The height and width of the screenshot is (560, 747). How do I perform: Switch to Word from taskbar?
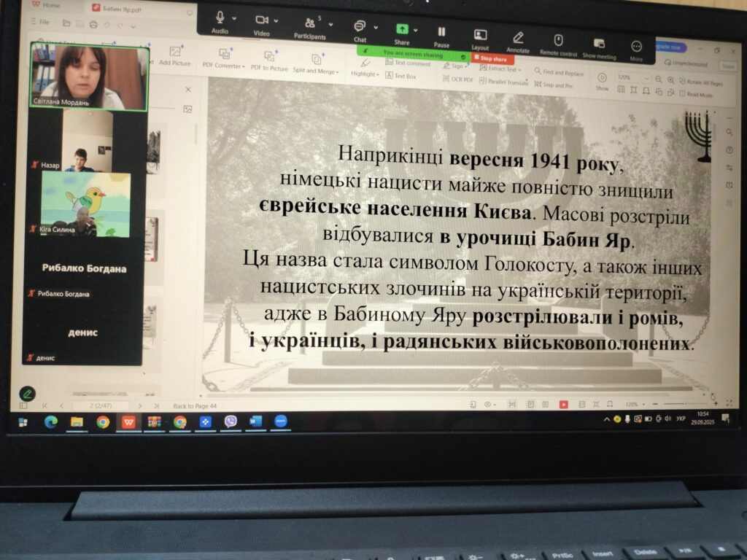tap(255, 421)
